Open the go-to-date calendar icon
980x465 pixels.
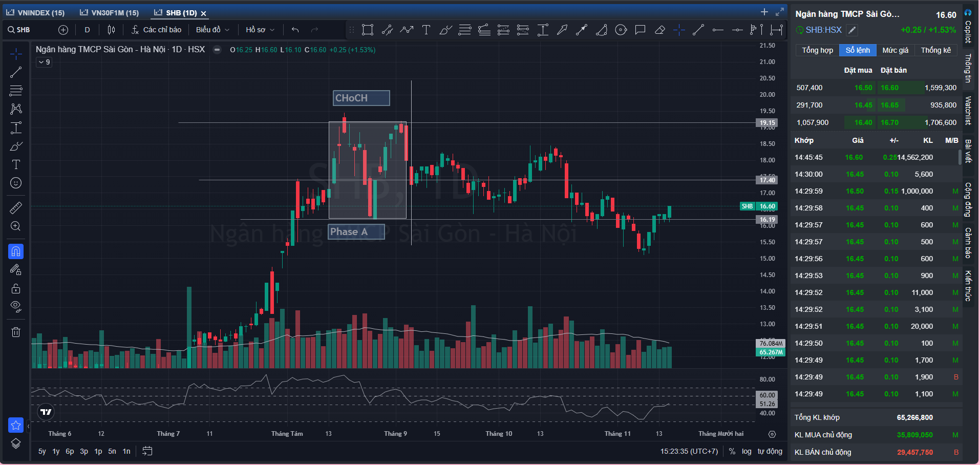[147, 451]
